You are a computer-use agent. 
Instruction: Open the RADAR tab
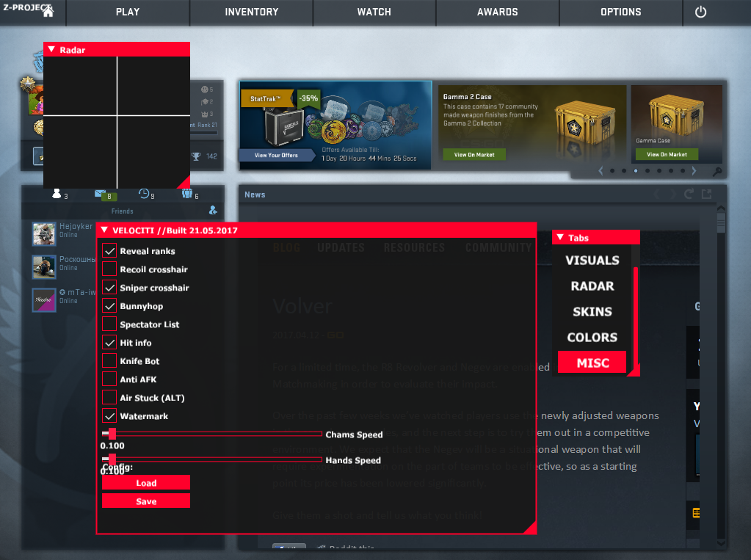(x=592, y=286)
